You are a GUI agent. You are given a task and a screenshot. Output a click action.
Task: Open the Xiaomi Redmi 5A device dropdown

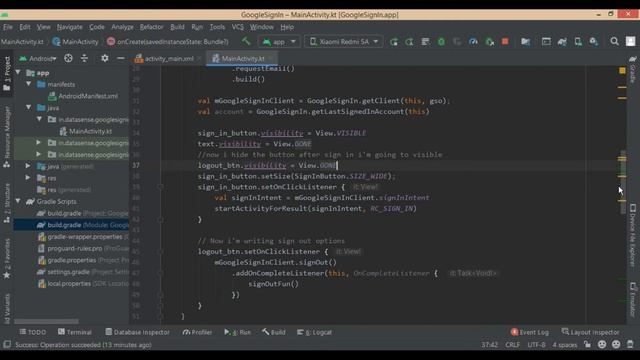pos(344,42)
